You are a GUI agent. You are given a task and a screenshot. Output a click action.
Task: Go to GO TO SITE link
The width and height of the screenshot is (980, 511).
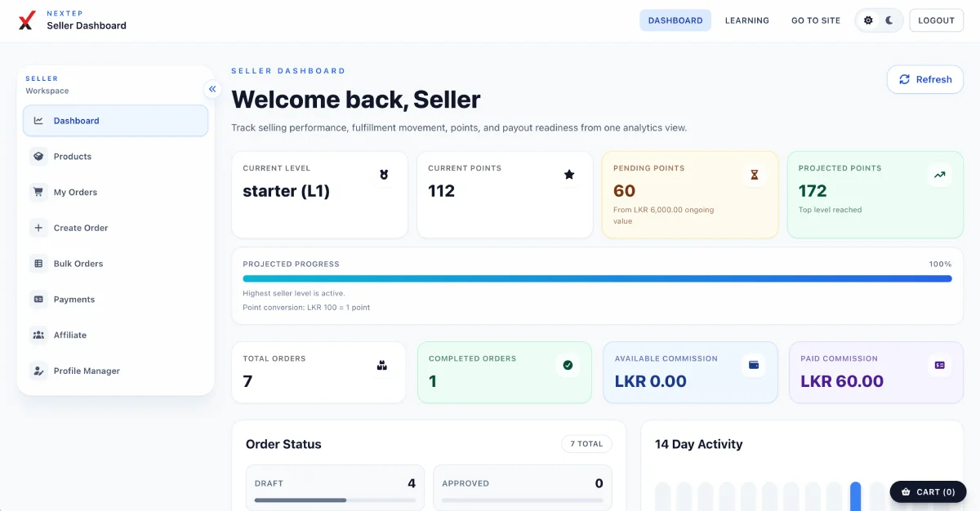[816, 20]
